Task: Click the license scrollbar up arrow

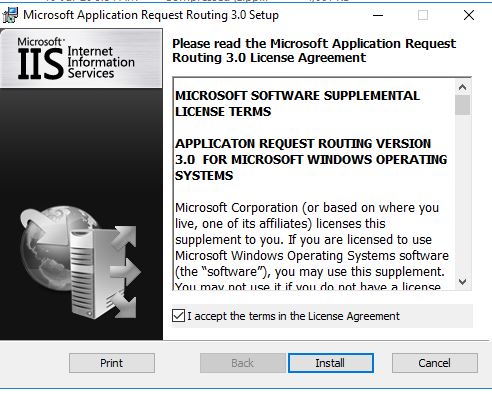Action: point(462,87)
